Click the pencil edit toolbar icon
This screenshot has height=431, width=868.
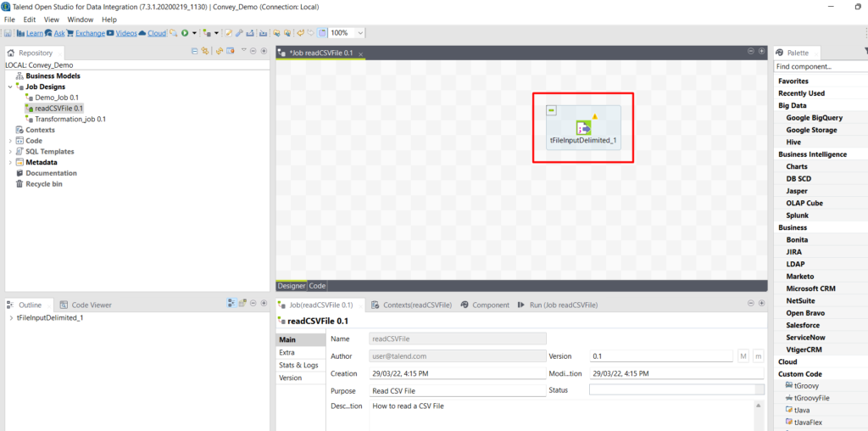pos(229,33)
